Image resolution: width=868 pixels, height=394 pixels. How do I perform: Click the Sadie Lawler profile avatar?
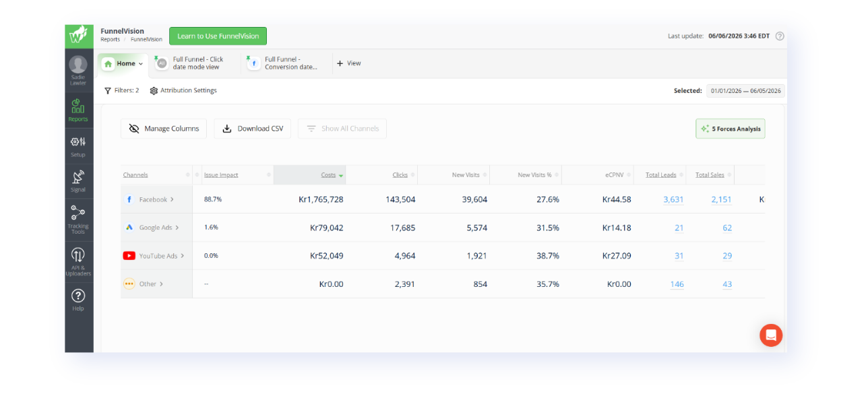pyautogui.click(x=78, y=65)
